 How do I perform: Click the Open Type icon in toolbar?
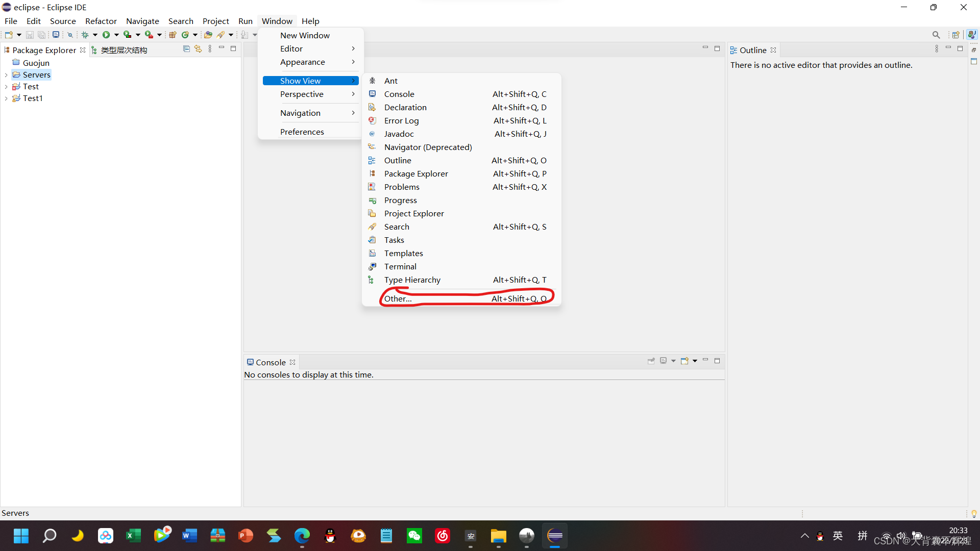[x=208, y=35]
